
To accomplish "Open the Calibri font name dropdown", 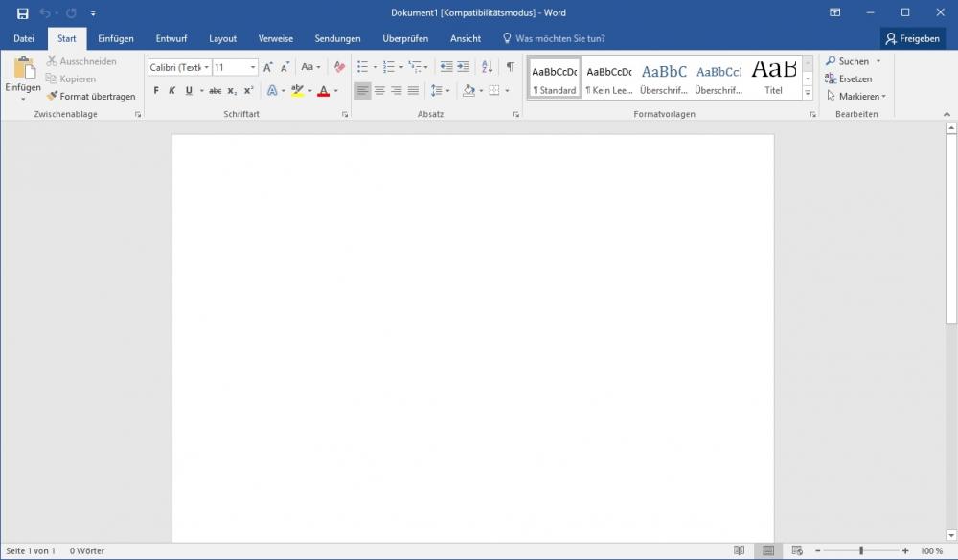I will (x=207, y=67).
